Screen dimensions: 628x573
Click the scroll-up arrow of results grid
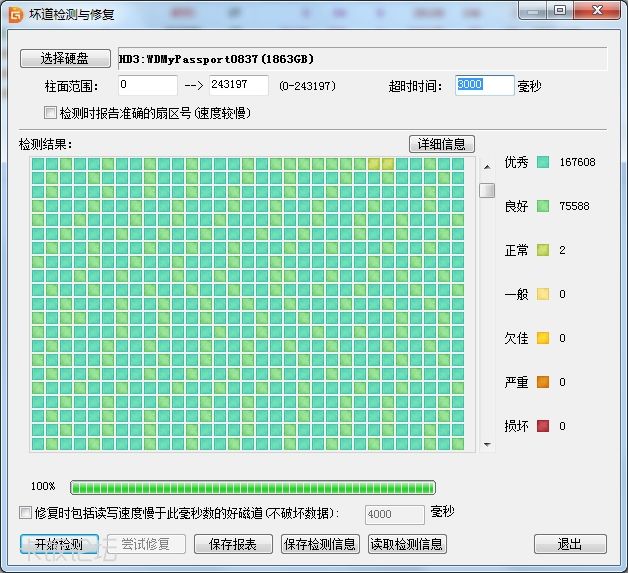coord(487,167)
